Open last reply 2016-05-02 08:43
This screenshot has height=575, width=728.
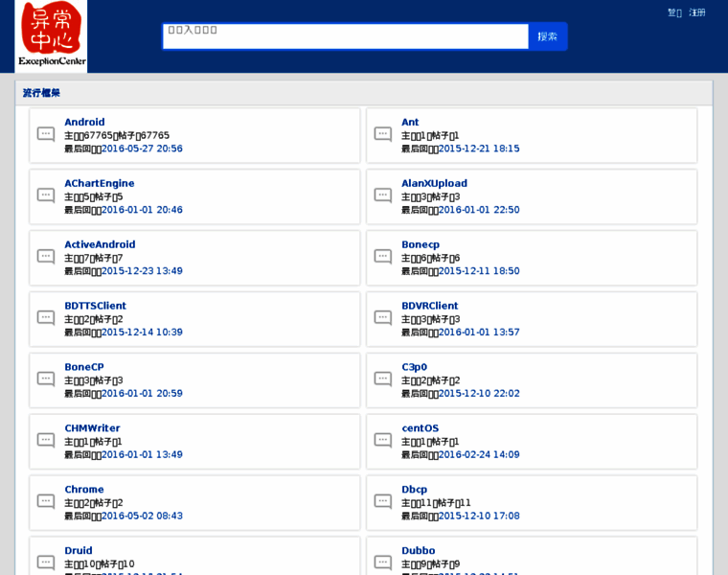pos(142,517)
